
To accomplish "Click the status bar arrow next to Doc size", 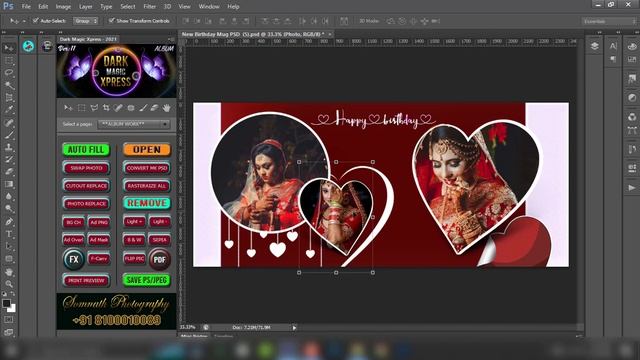I will (294, 328).
